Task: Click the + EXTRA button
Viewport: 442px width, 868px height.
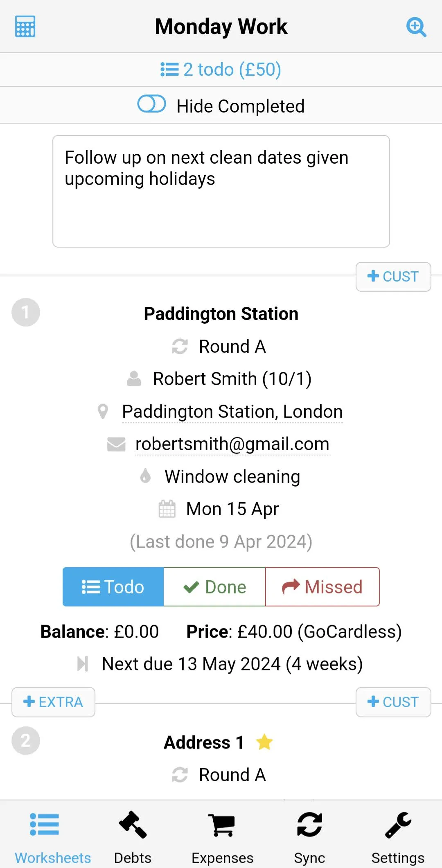Action: [x=53, y=702]
